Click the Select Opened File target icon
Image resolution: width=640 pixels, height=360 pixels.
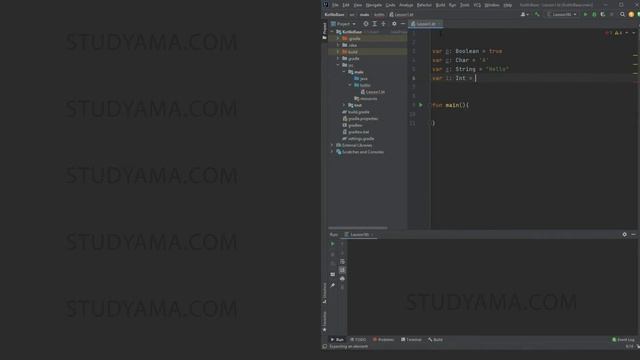pyautogui.click(x=366, y=24)
